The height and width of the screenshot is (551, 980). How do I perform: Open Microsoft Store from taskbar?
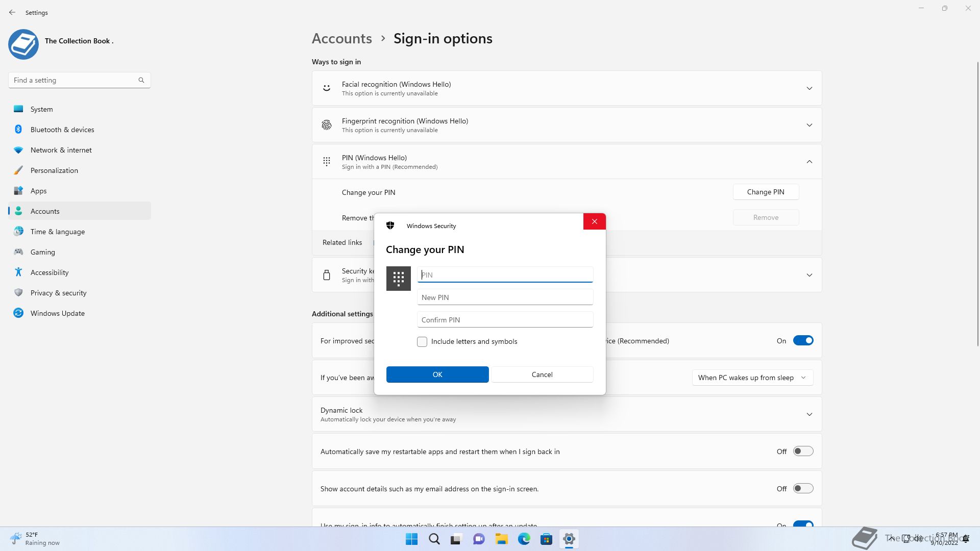point(547,539)
